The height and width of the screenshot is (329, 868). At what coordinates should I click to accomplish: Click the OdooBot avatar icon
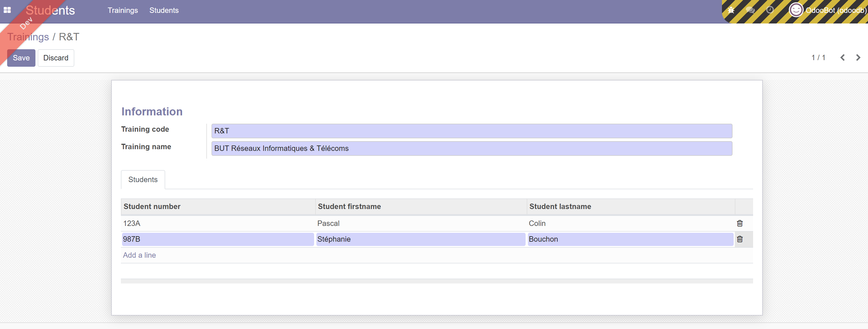pyautogui.click(x=796, y=10)
